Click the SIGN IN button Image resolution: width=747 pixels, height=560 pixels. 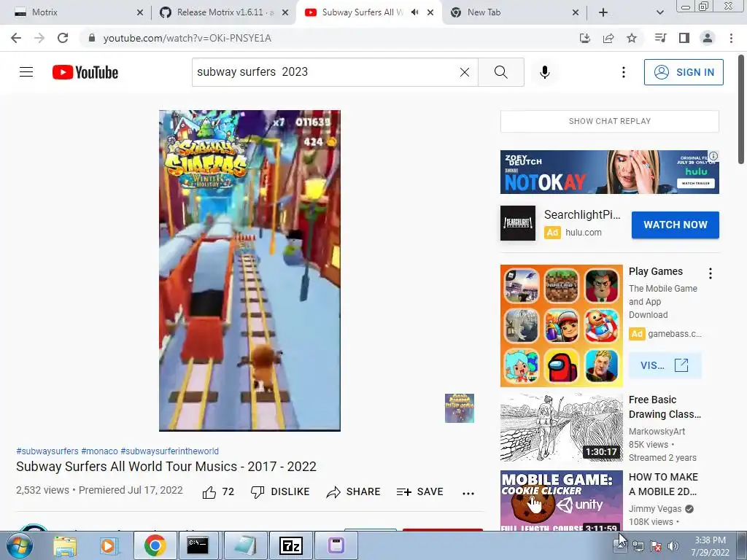click(684, 72)
